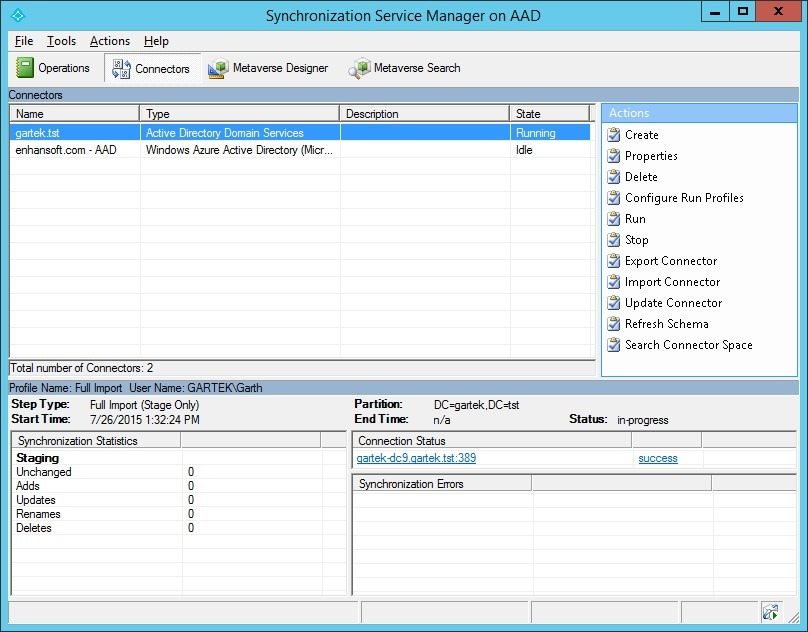The width and height of the screenshot is (808, 632).
Task: Choose Create in the Actions pane
Action: (x=642, y=135)
